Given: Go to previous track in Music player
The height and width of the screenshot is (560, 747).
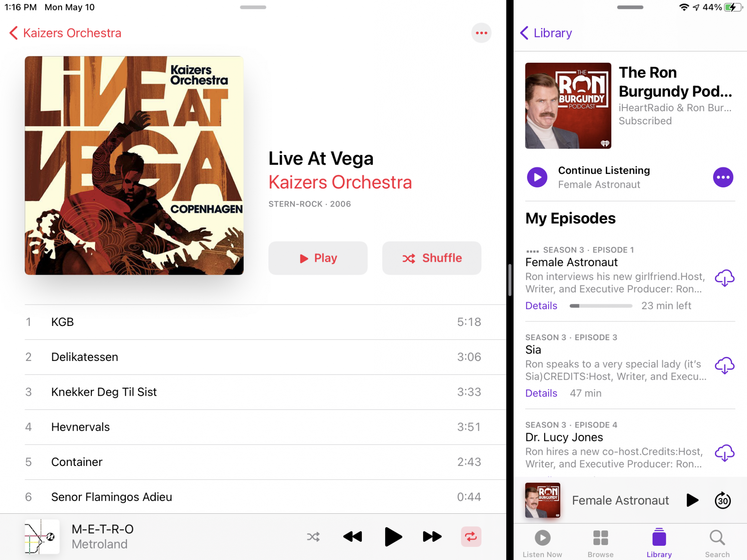Looking at the screenshot, I should point(353,537).
